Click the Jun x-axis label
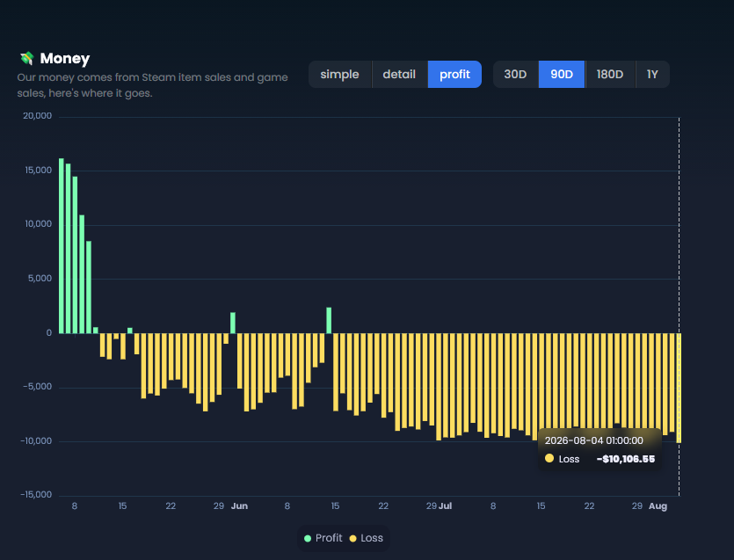The height and width of the screenshot is (560, 734). click(x=239, y=506)
